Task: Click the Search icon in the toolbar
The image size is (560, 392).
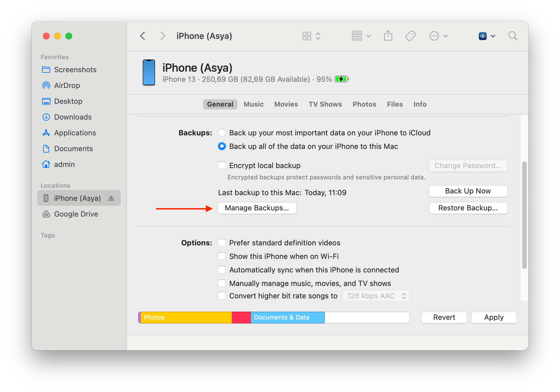Action: [513, 36]
